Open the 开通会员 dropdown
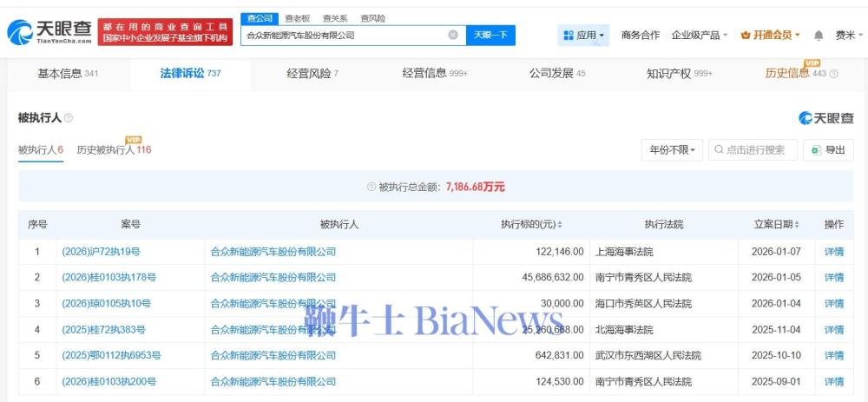 point(770,36)
